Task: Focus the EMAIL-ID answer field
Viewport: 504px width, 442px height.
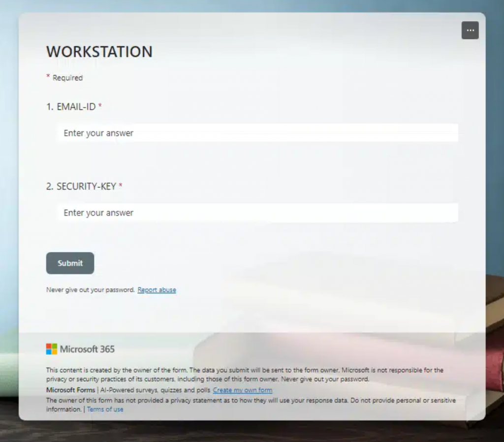Action: point(257,133)
